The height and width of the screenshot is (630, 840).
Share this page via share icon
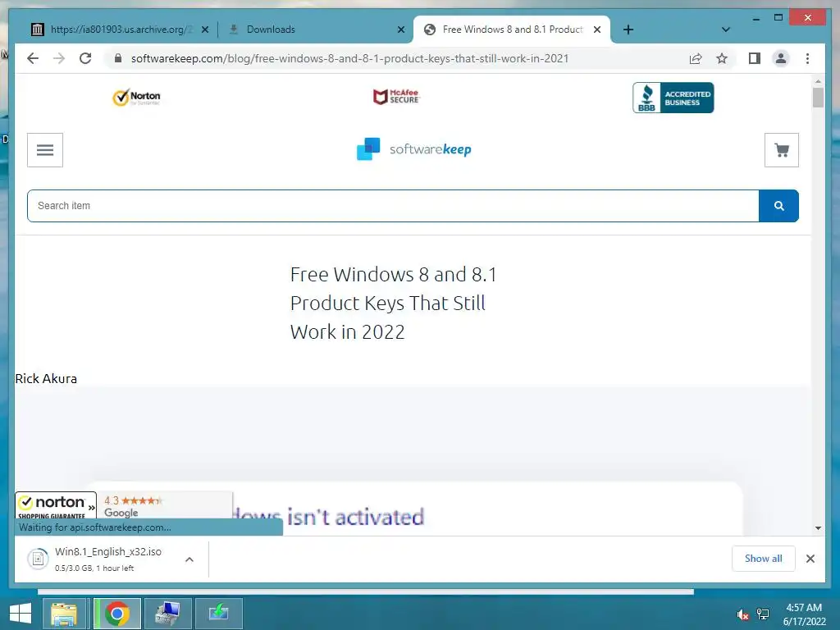tap(696, 58)
